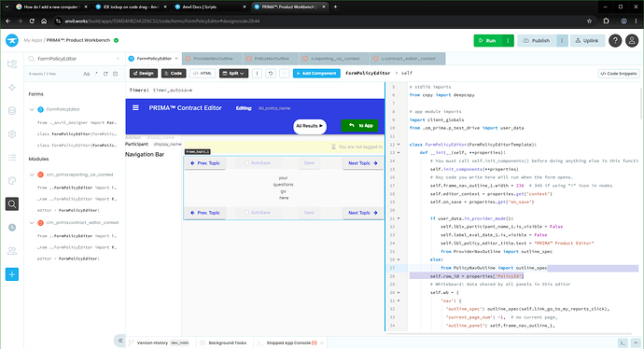Open the help question mark icon

click(615, 41)
